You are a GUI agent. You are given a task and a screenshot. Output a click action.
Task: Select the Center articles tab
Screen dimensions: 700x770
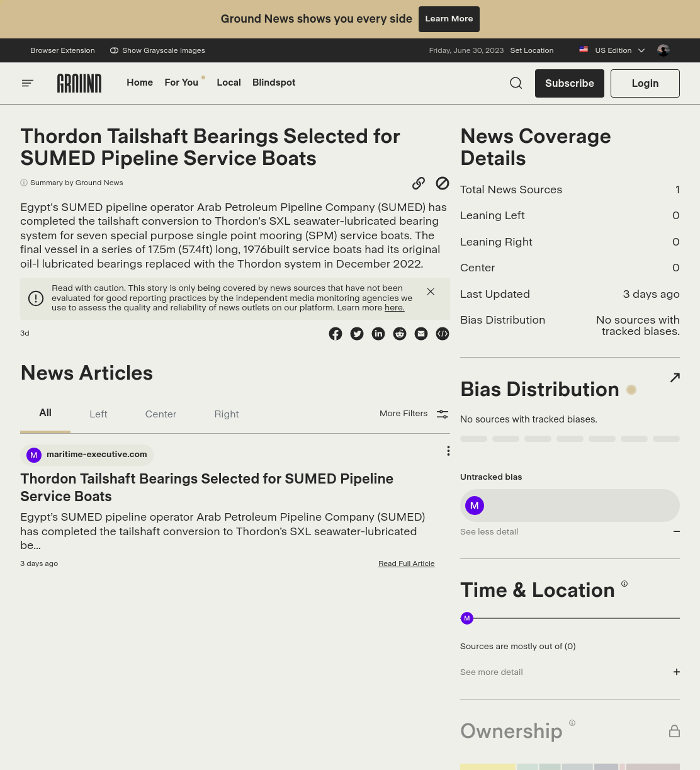pyautogui.click(x=161, y=414)
